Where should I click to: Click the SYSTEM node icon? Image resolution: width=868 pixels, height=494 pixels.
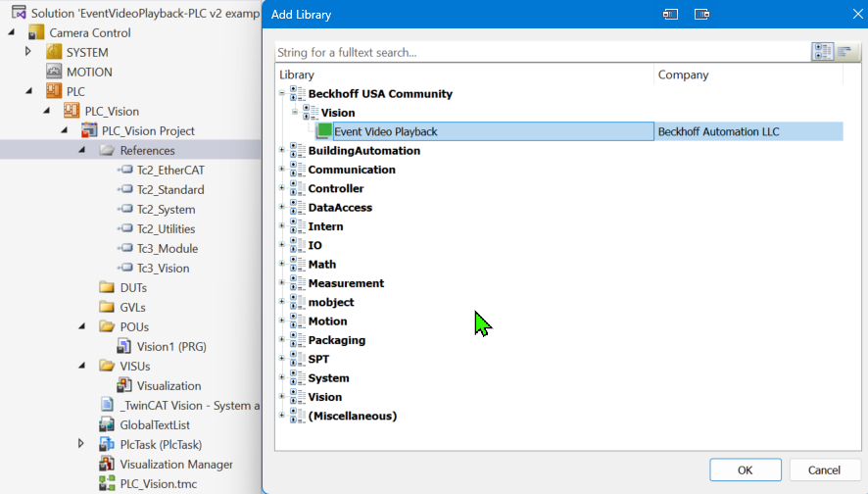[x=55, y=52]
